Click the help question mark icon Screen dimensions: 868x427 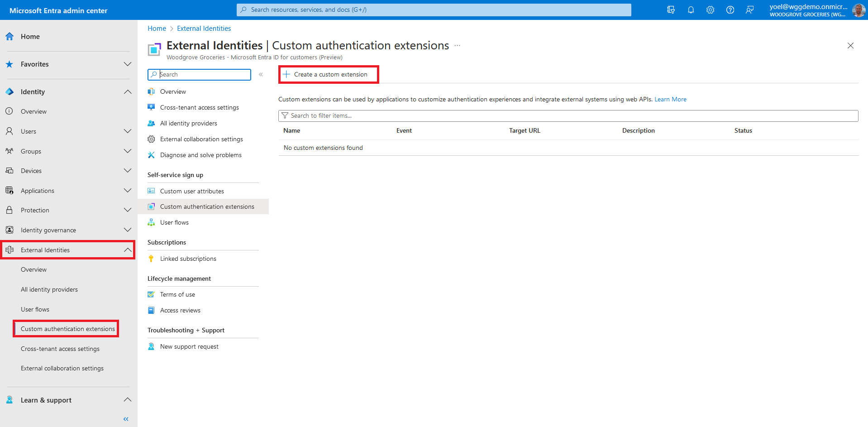[730, 10]
